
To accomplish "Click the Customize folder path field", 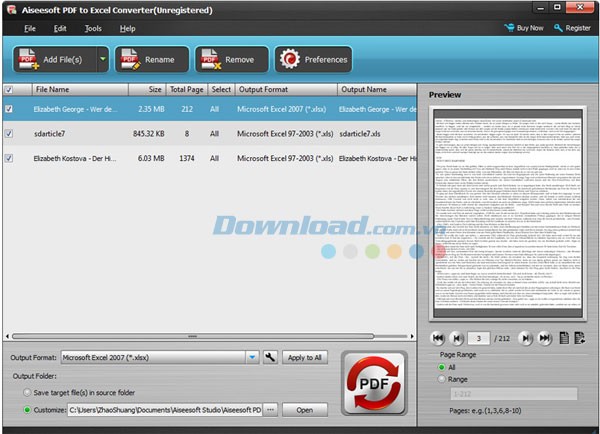I will tap(165, 410).
